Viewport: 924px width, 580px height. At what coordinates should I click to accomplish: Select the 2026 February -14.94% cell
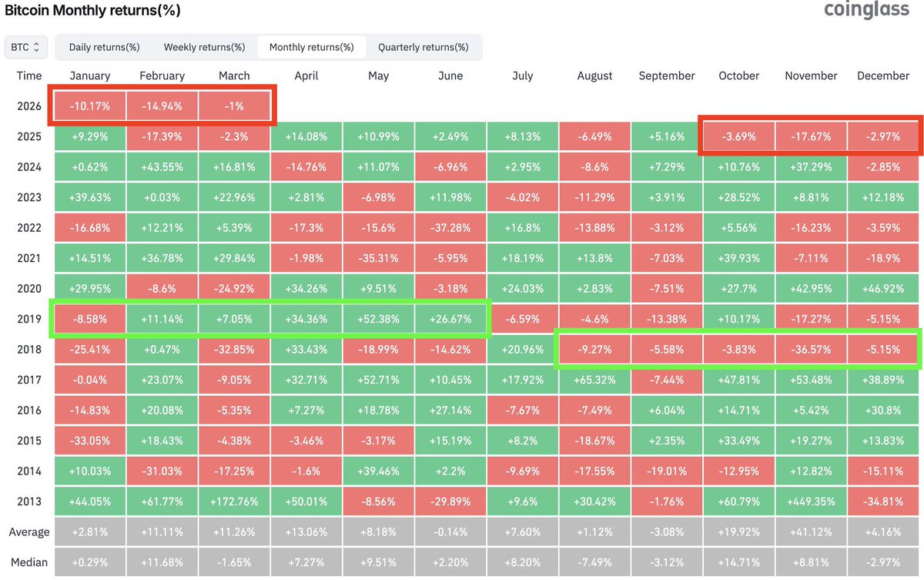[x=162, y=106]
